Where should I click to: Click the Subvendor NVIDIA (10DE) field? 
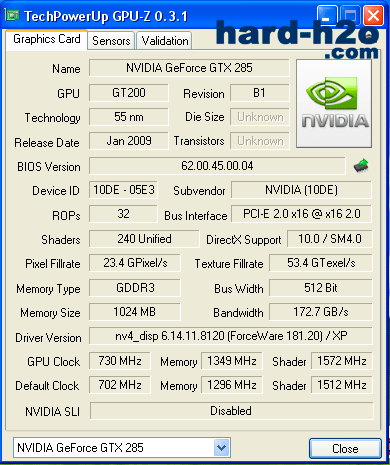pos(301,190)
